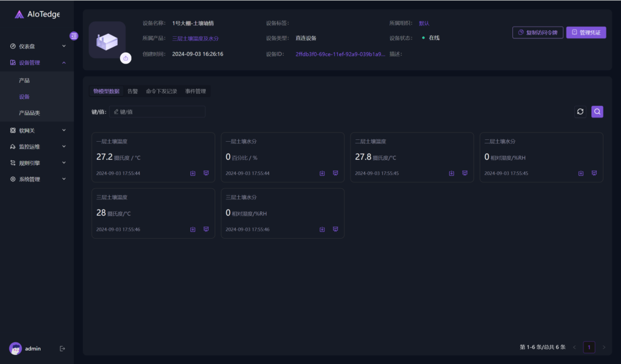
Task: Switch to the 告警 tab
Action: [132, 91]
